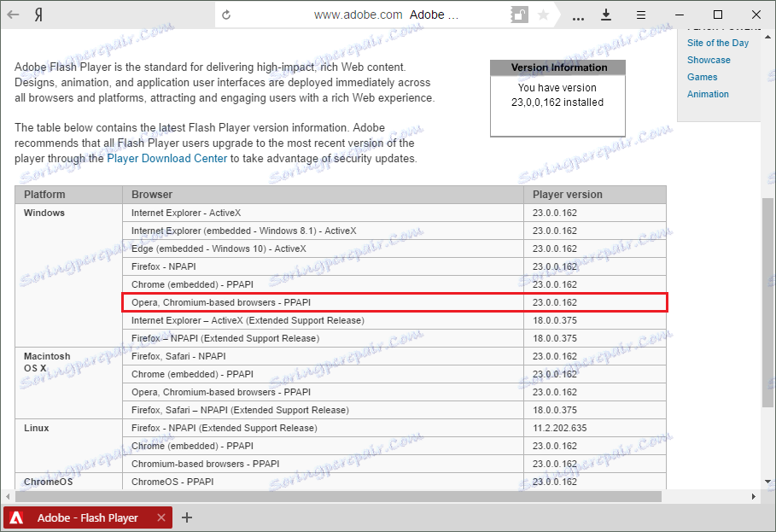Image resolution: width=776 pixels, height=532 pixels.
Task: Close the Adobe - Flash Player tab
Action: (x=160, y=517)
